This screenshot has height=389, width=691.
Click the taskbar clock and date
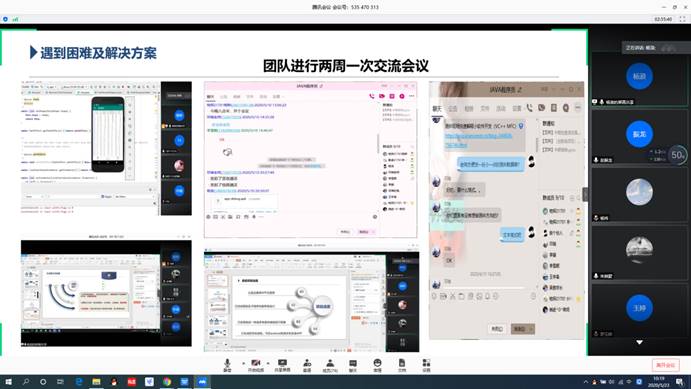click(x=659, y=382)
